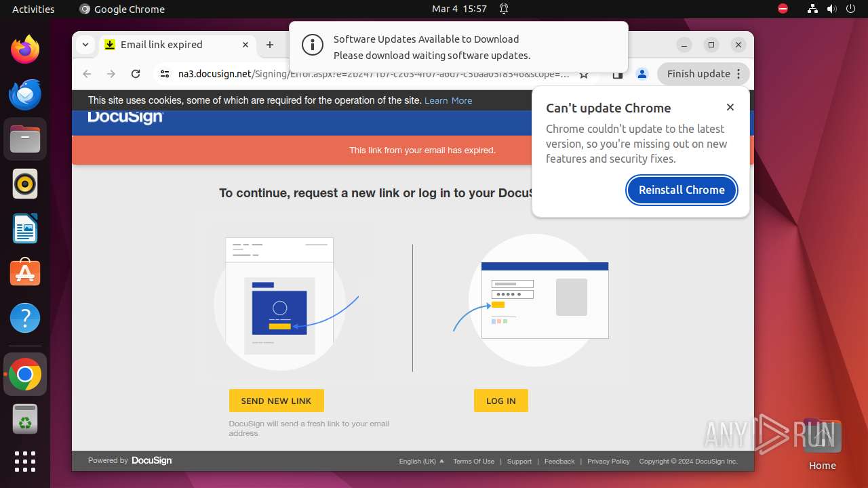Launch Thunderbird mail from the dock
868x488 pixels.
(25, 94)
